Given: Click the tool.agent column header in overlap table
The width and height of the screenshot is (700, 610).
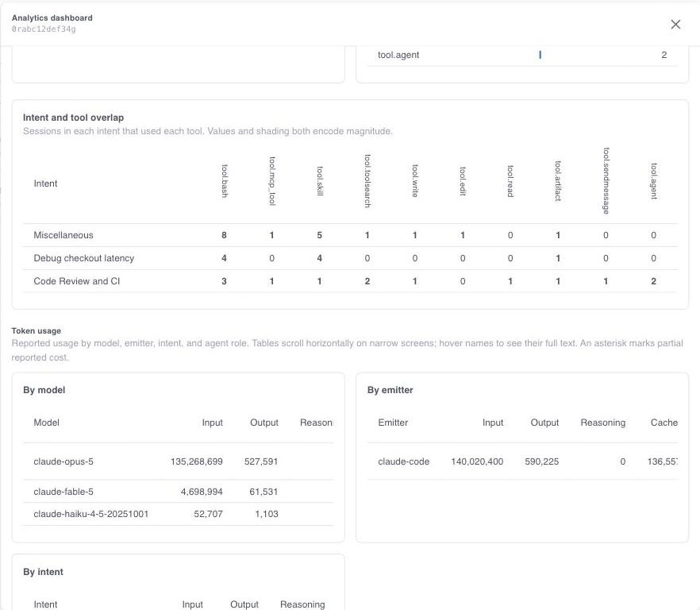Looking at the screenshot, I should (654, 181).
